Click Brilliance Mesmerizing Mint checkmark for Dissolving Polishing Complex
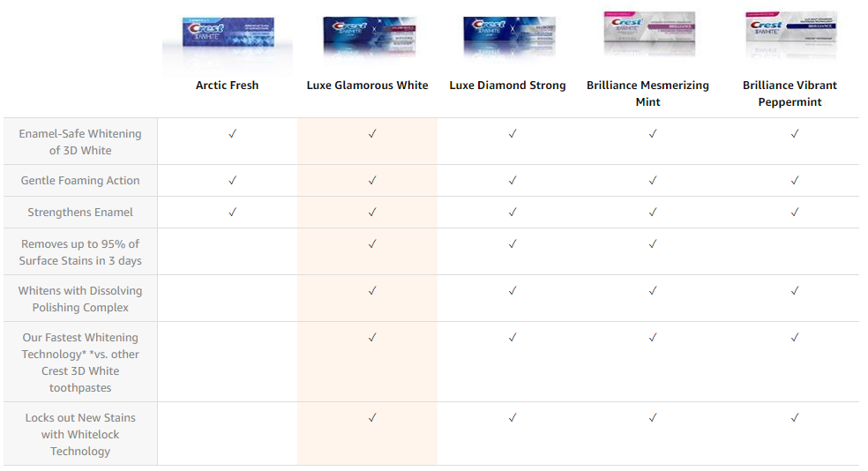This screenshot has height=471, width=868. click(x=653, y=290)
